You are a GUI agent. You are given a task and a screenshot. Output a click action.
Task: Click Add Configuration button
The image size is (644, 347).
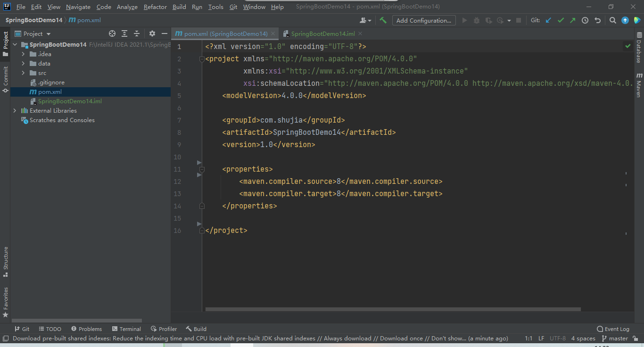pyautogui.click(x=424, y=20)
